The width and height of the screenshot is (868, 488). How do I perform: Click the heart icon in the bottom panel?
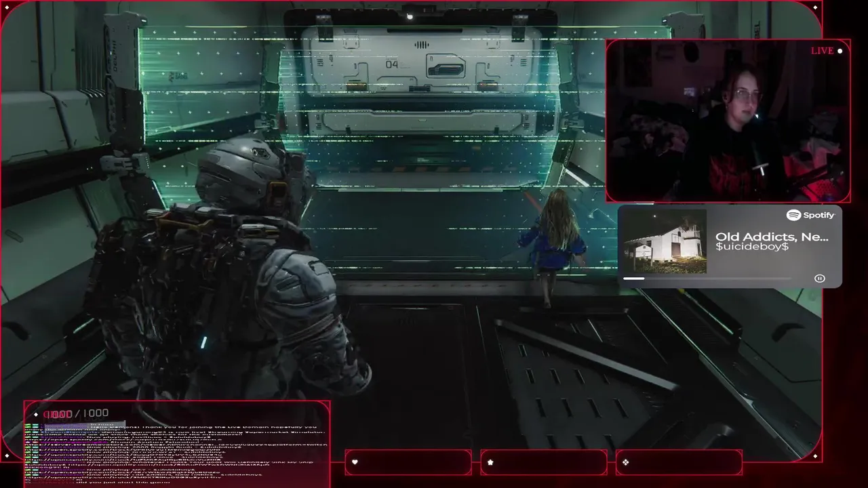coord(355,462)
